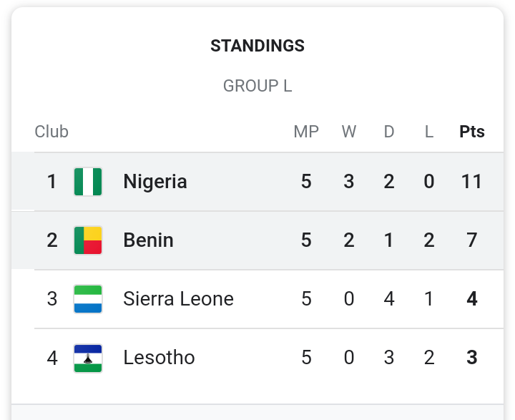The width and height of the screenshot is (515, 420).
Task: Click the Pts column header
Action: [x=472, y=132]
